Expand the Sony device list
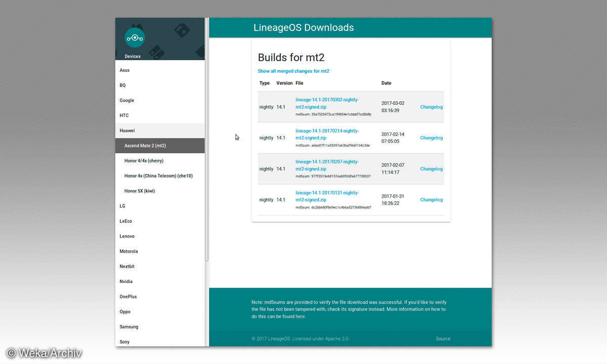607x364 pixels. point(160,341)
